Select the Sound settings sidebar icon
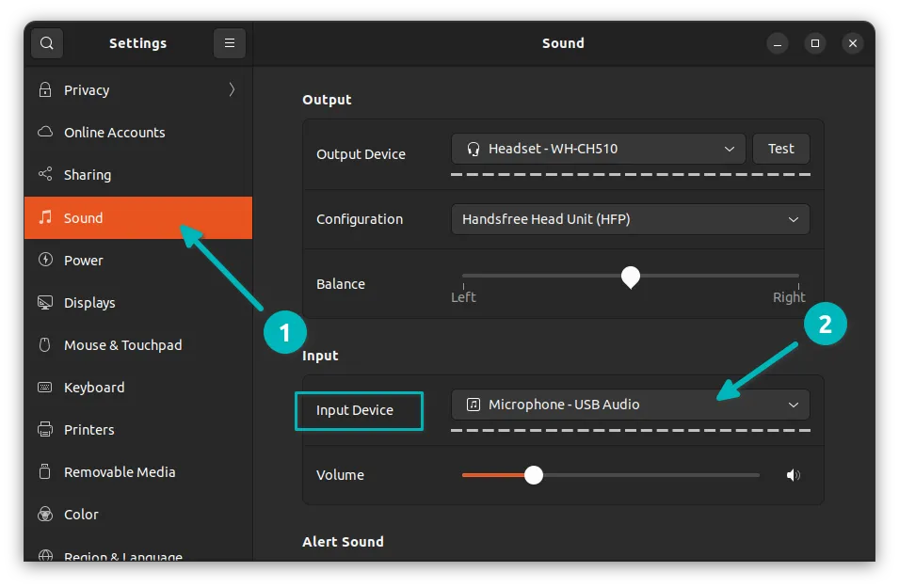The image size is (899, 588). coord(45,217)
